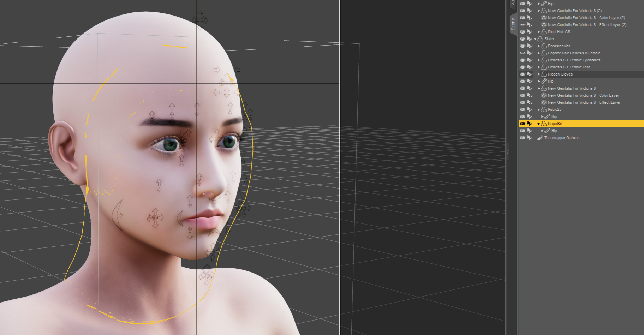Toggle visibility of Tonemapper Options
The image size is (644, 335).
pos(523,138)
